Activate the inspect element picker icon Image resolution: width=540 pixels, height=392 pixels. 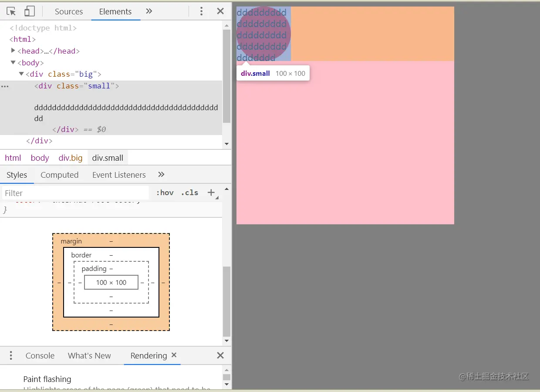11,12
